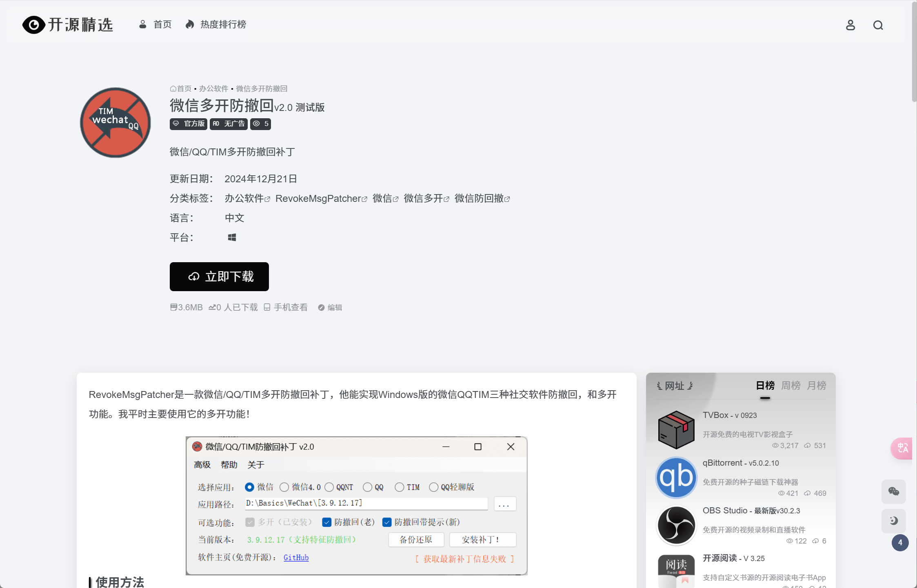Click the Windows platform icon next to 平台

tap(232, 237)
